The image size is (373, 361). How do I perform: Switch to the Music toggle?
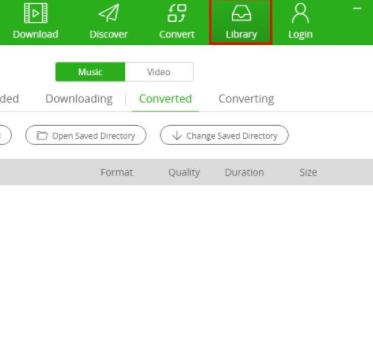click(x=90, y=72)
